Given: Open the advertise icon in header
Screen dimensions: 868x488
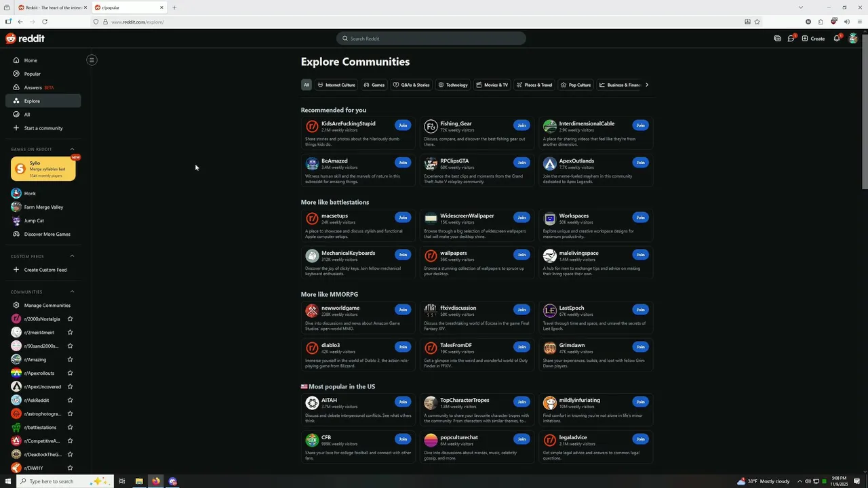Looking at the screenshot, I should coord(777,39).
